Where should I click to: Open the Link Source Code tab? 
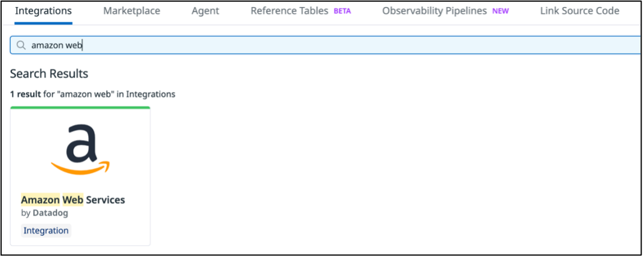(x=580, y=11)
